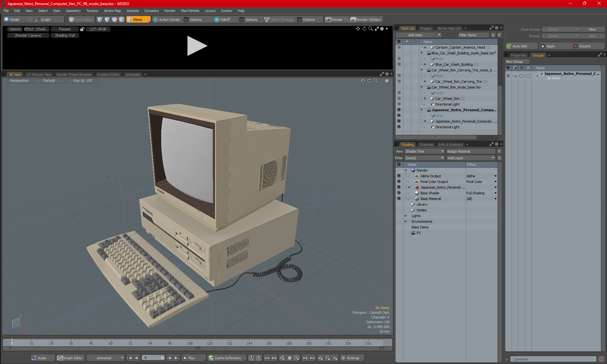This screenshot has height=364, width=607.
Task: Open the Graph Editor
Action: pyautogui.click(x=70, y=358)
